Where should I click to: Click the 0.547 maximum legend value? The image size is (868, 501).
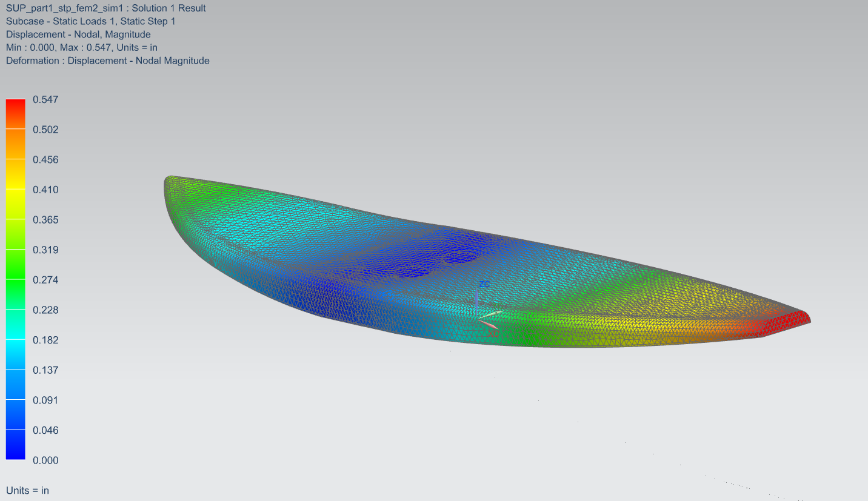tap(45, 99)
